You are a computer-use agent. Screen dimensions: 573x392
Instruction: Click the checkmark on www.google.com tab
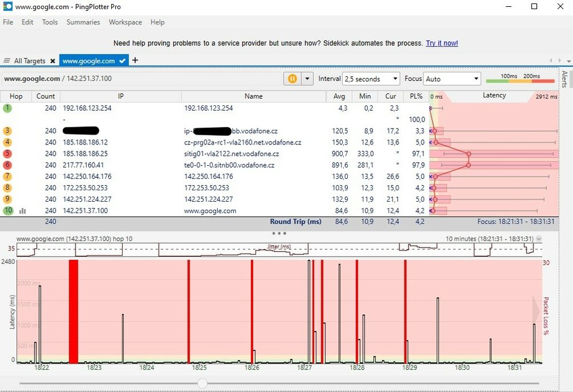(123, 61)
